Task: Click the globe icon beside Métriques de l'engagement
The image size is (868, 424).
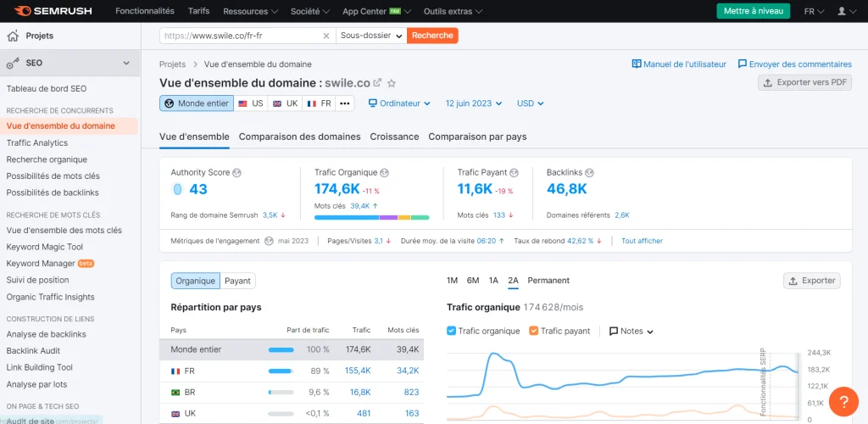Action: (269, 241)
